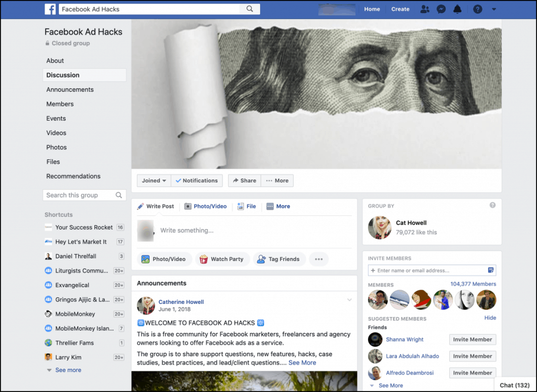This screenshot has height=392, width=537.
Task: Expand See more shortcuts
Action: pos(68,370)
